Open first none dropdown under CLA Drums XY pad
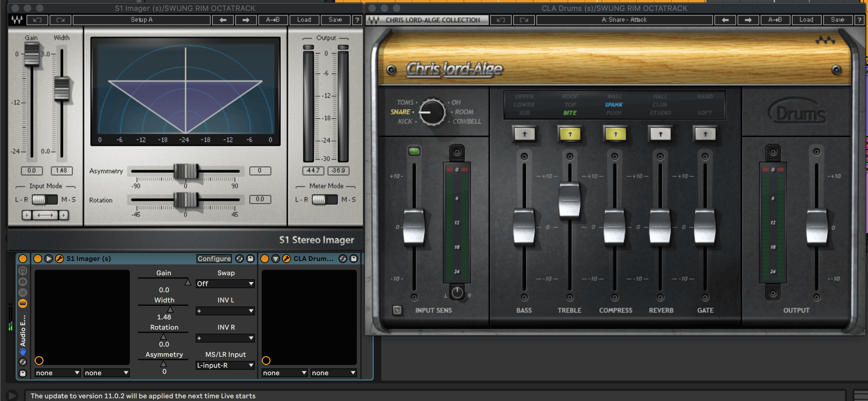Screen dimensions: 868x401 (x=284, y=373)
